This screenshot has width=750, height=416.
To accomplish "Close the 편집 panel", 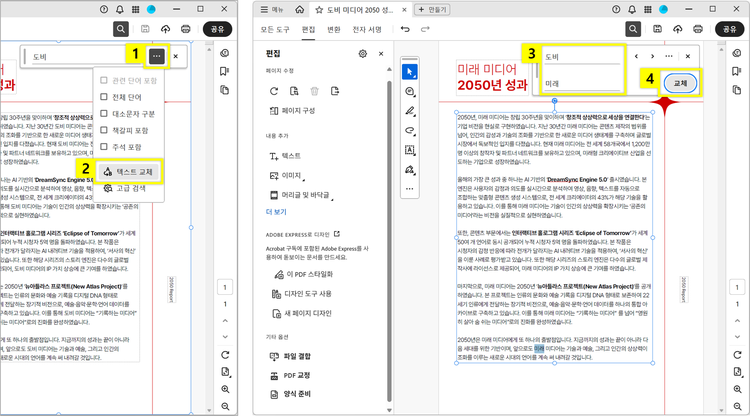I will pos(381,54).
